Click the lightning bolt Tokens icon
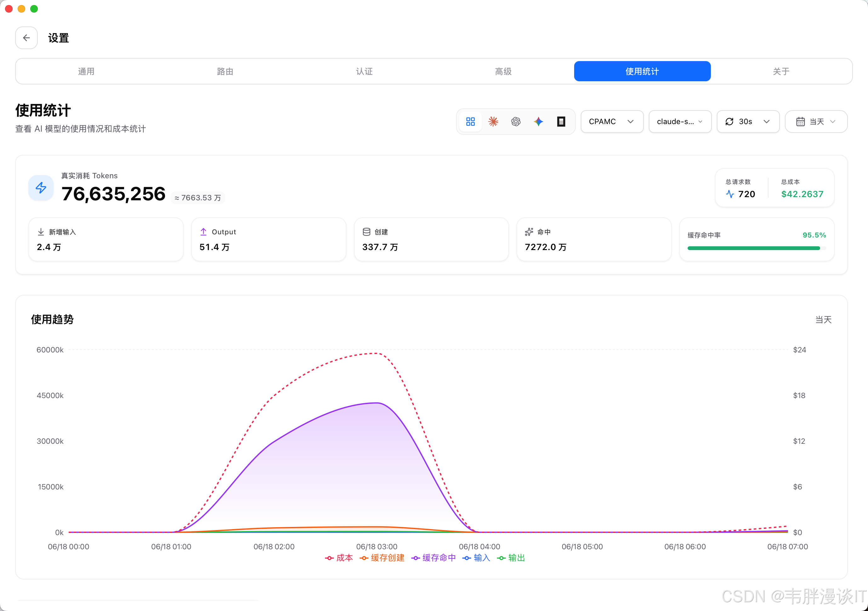868x611 pixels. 41,187
